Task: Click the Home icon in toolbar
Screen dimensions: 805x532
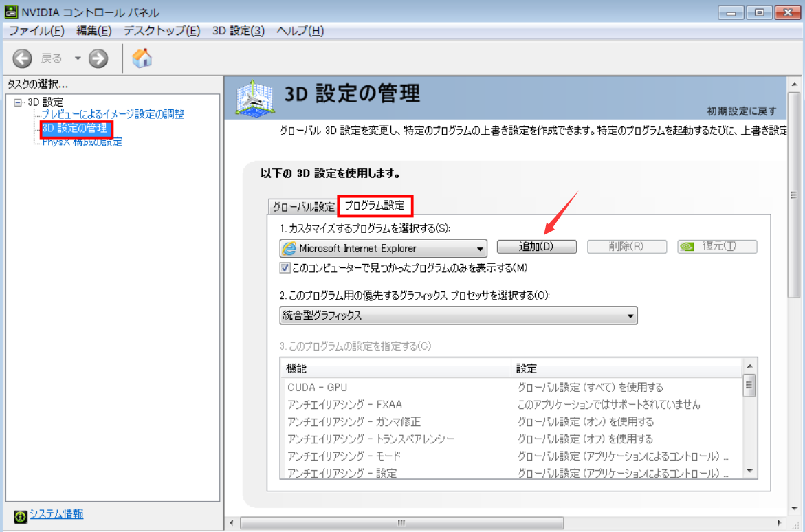Action: tap(142, 58)
